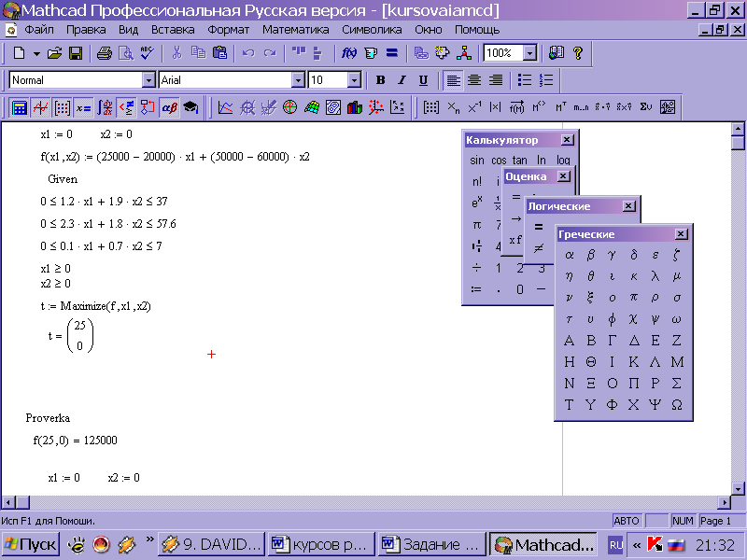This screenshot has width=747, height=560.
Task: Open print preview icon
Action: [x=126, y=53]
